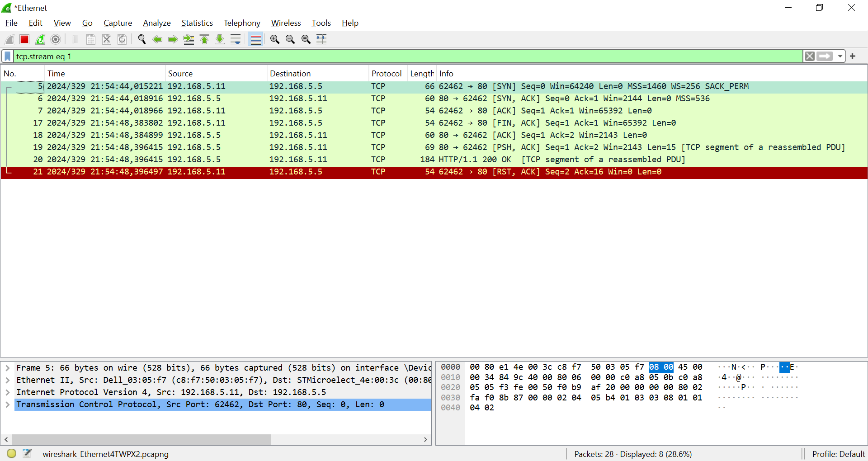This screenshot has width=868, height=461.
Task: Toggle packet list colorization
Action: [255, 39]
